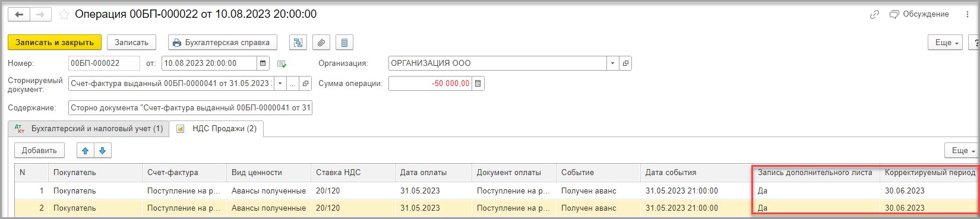Click the Документ оплаты column header
This screenshot has height=219, width=980.
click(514, 173)
